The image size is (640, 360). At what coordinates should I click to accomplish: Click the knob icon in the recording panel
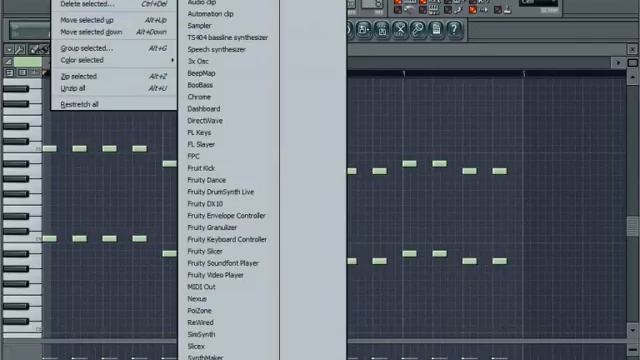(x=408, y=10)
